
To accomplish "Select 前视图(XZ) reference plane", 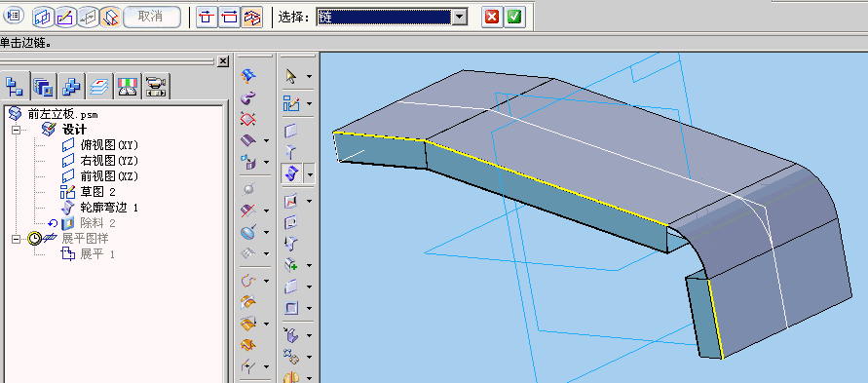I will [x=108, y=176].
